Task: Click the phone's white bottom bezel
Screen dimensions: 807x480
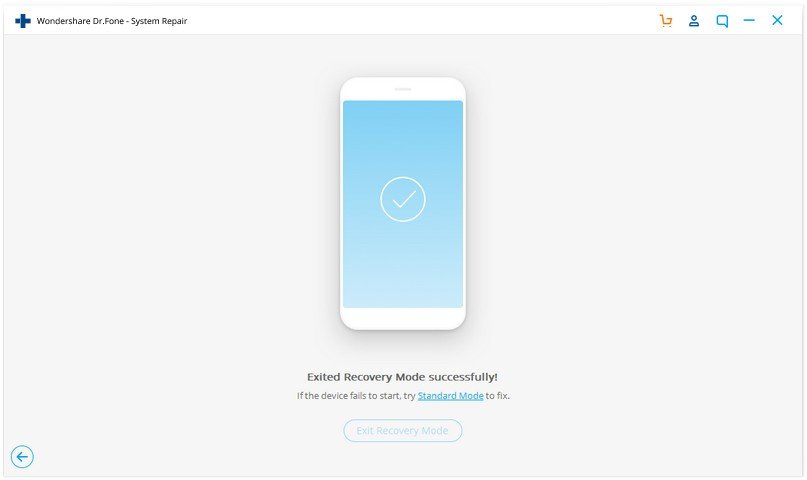Action: click(403, 318)
